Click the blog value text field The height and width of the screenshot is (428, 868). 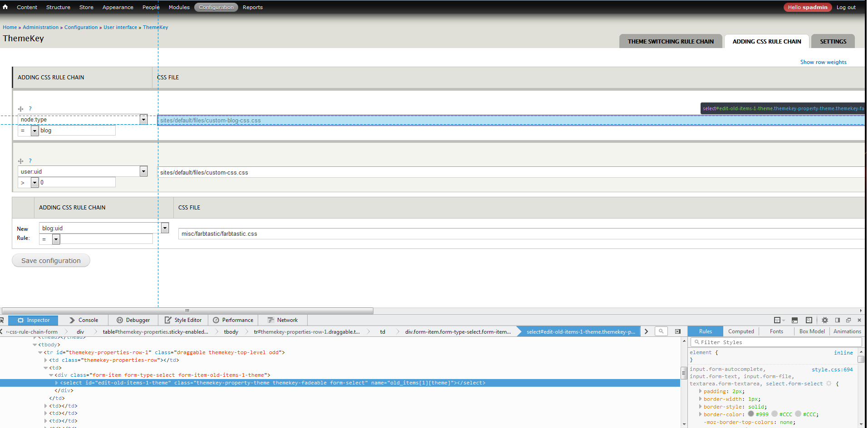tap(77, 131)
